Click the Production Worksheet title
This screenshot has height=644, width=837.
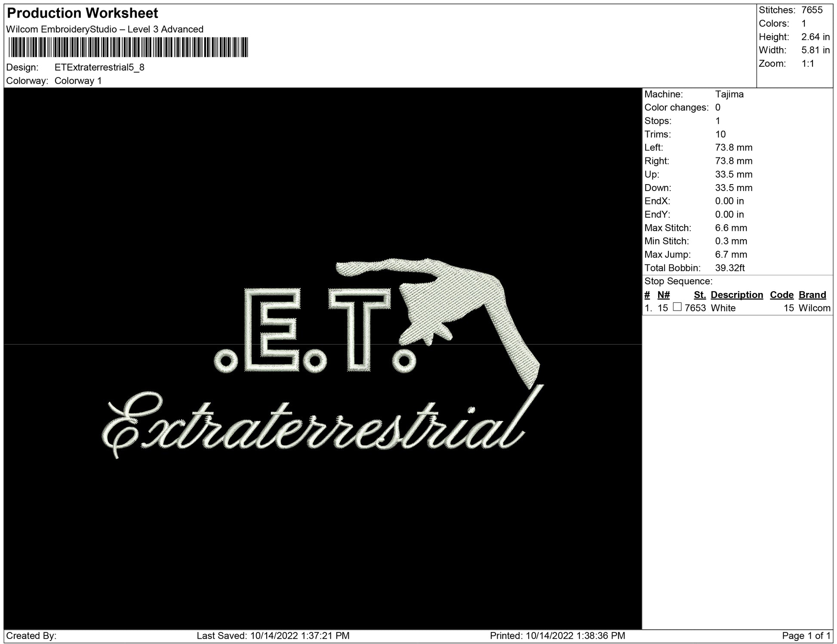[83, 13]
